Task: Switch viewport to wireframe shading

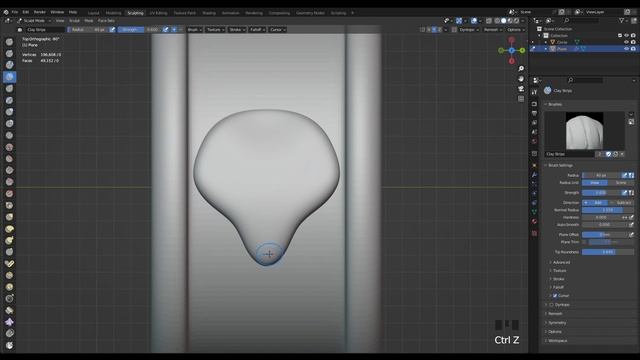Action: (497, 20)
